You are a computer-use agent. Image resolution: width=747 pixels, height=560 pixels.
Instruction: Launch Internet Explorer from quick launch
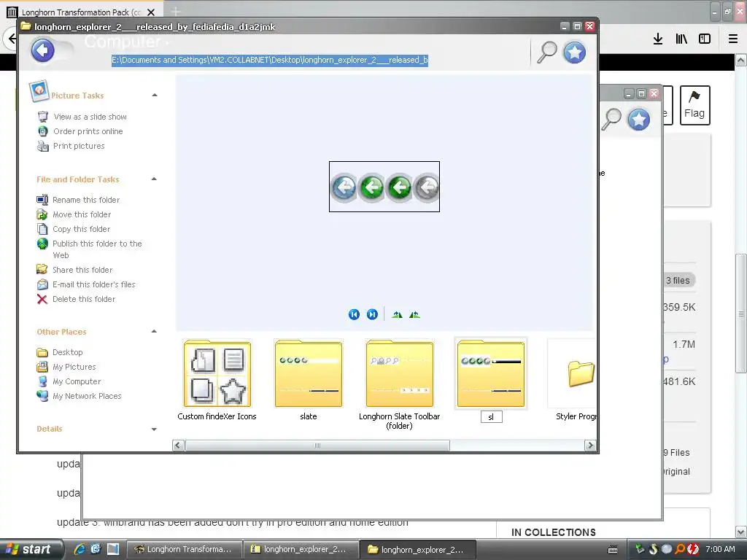tap(80, 549)
